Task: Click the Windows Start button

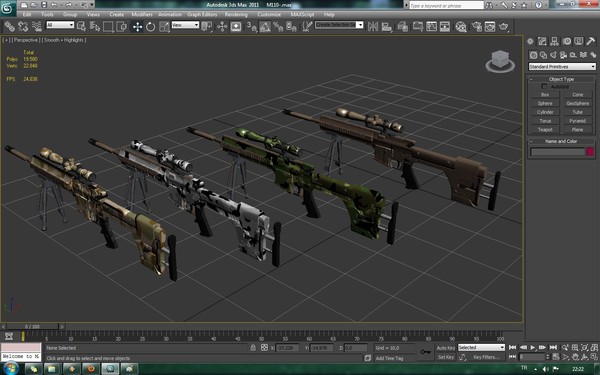Action: click(x=11, y=369)
